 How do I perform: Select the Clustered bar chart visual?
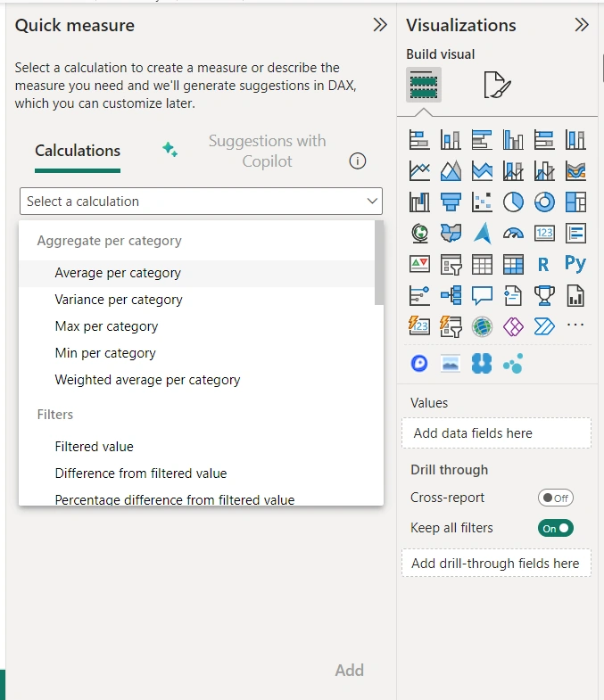click(482, 140)
